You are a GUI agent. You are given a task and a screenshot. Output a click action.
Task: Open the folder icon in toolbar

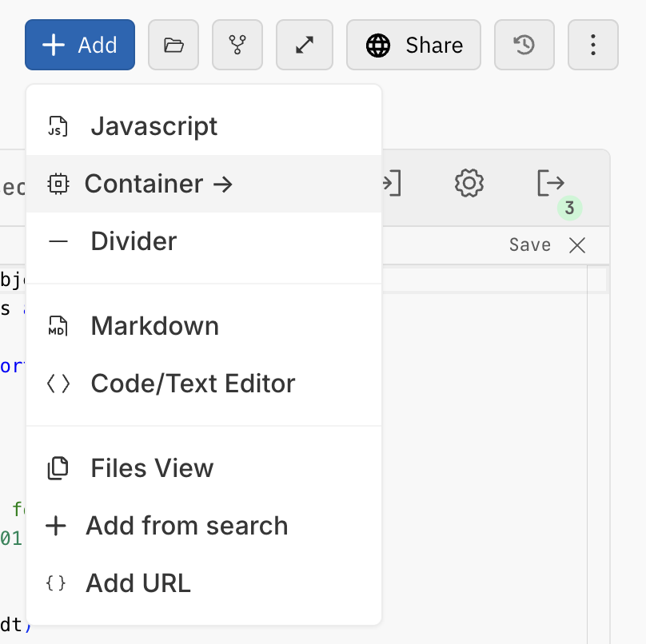click(x=173, y=45)
